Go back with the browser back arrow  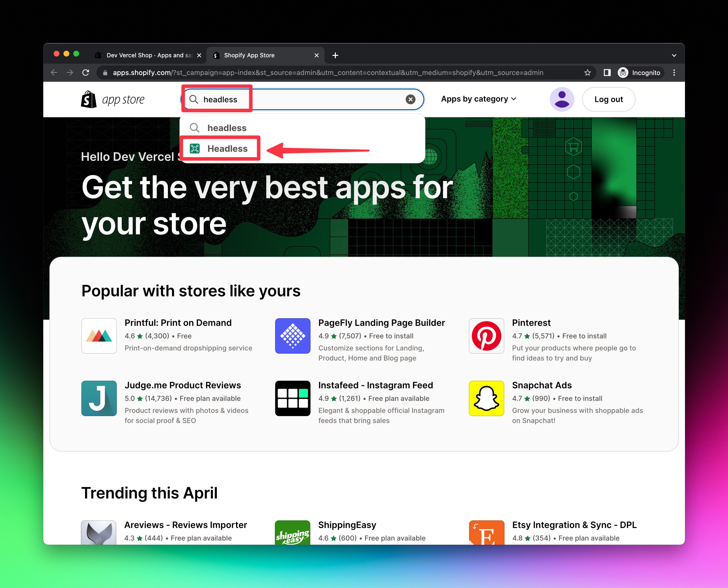tap(54, 73)
